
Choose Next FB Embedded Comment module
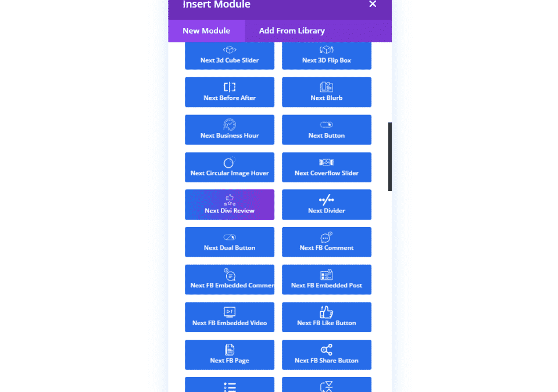[230, 279]
